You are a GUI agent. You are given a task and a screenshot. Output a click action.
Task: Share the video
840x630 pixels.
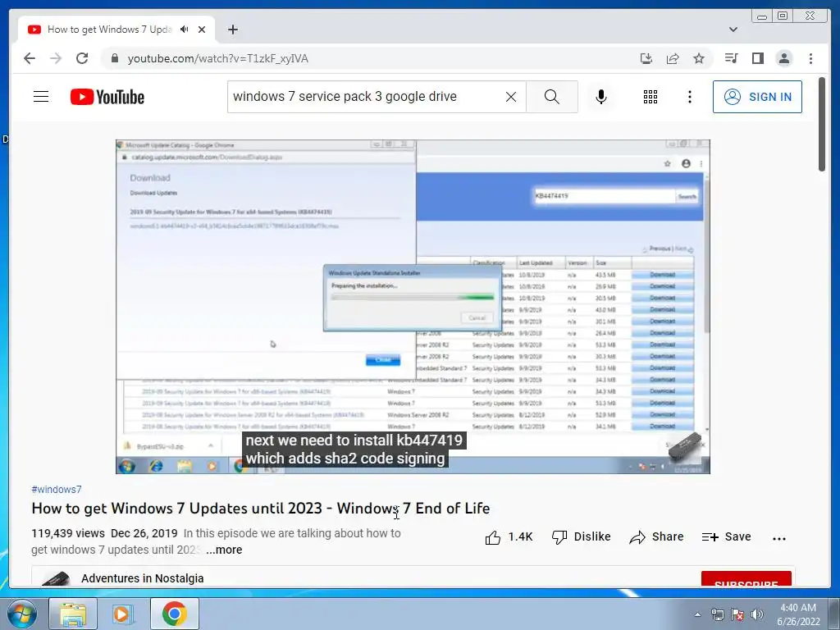(657, 536)
